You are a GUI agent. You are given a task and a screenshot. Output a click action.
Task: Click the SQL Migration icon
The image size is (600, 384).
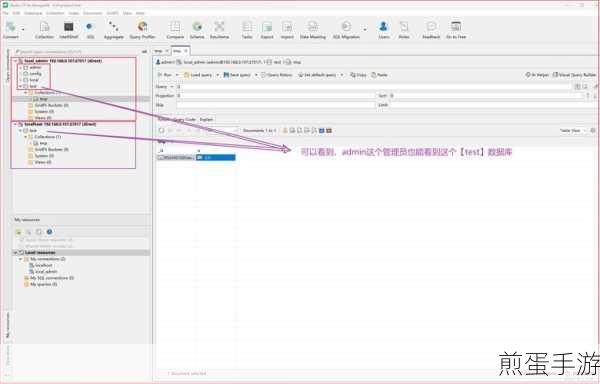click(346, 30)
